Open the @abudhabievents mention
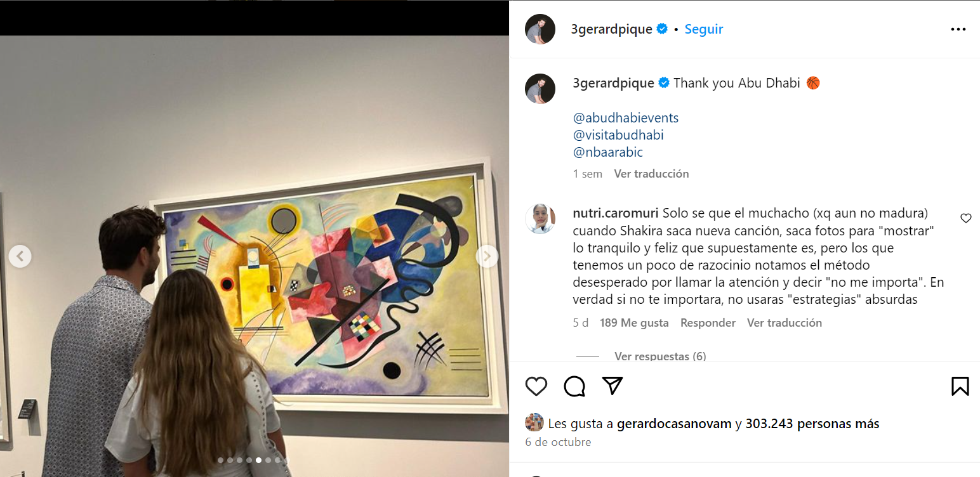The width and height of the screenshot is (980, 477). tap(626, 118)
